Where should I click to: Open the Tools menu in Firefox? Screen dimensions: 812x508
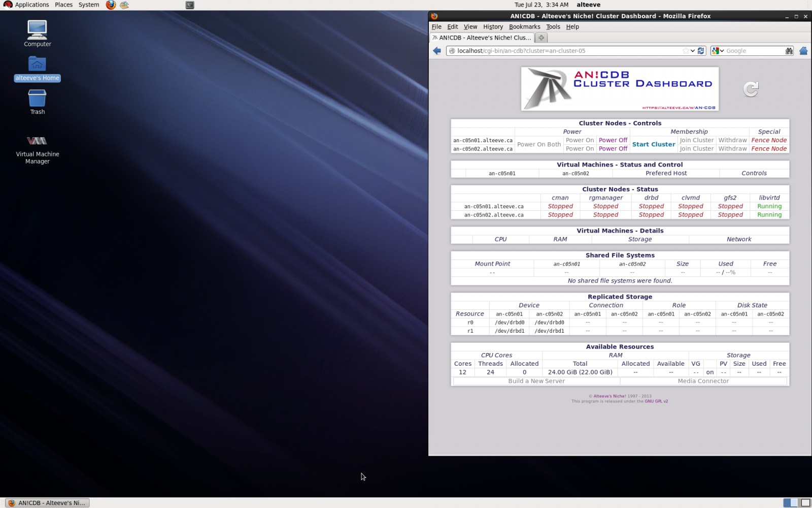tap(553, 27)
